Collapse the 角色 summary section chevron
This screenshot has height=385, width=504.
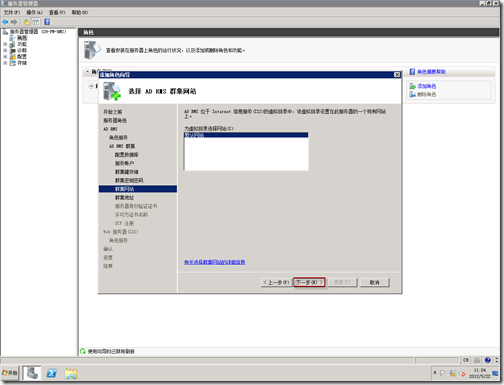tap(87, 72)
